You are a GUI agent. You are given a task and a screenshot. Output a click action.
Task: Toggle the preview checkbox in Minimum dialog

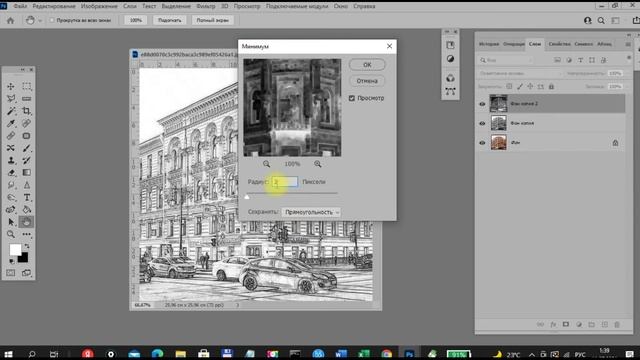click(352, 98)
